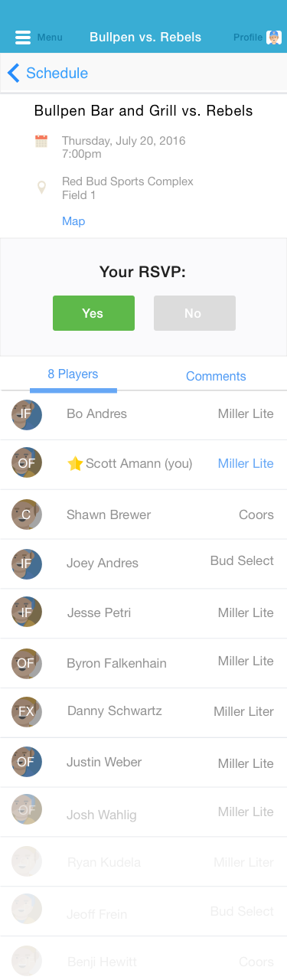Click Scott Amann's Miller Lite link
Image resolution: width=287 pixels, height=980 pixels.
pyautogui.click(x=246, y=463)
